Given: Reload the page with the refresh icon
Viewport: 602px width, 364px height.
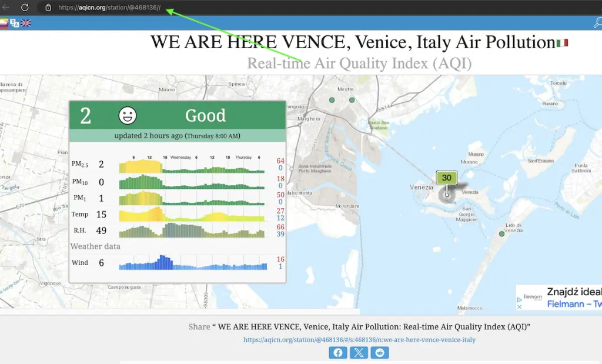Looking at the screenshot, I should coord(25,8).
